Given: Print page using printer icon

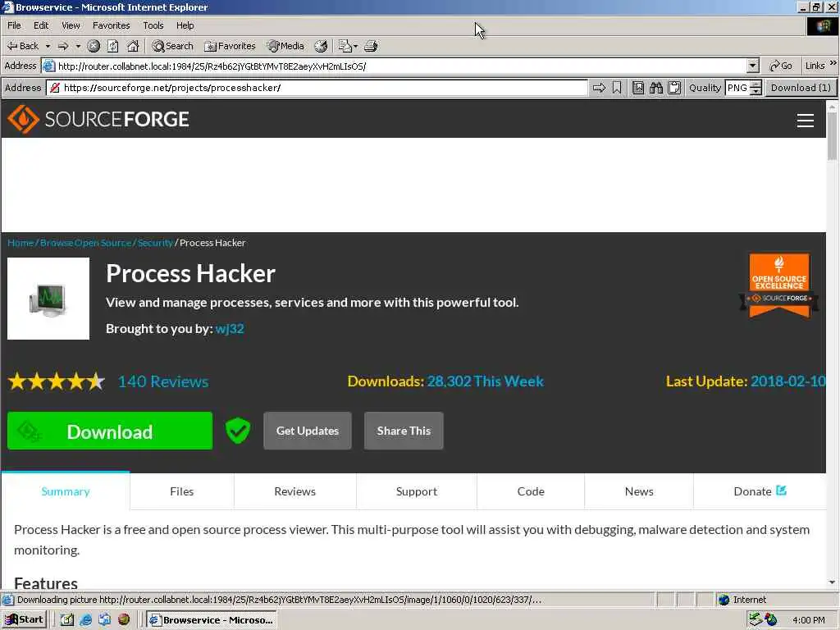Looking at the screenshot, I should point(371,46).
